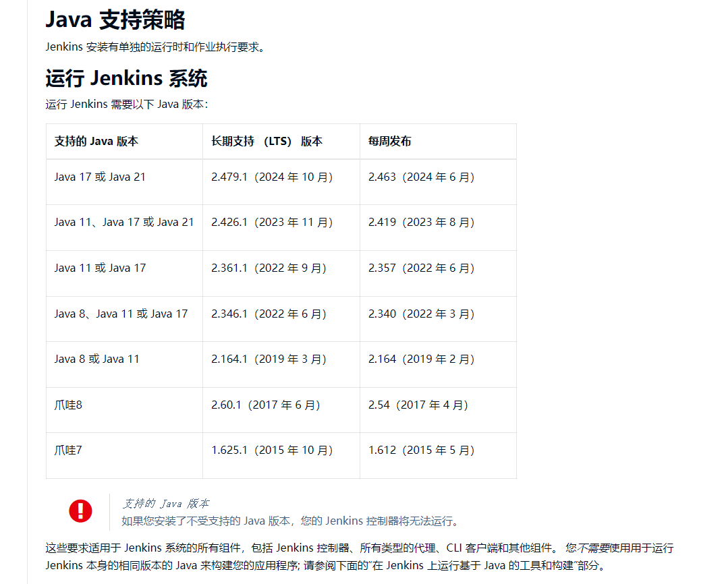This screenshot has height=584, width=728.
Task: Select the cell "Java 8、Java 11 或 Java 17"
Action: (x=124, y=319)
